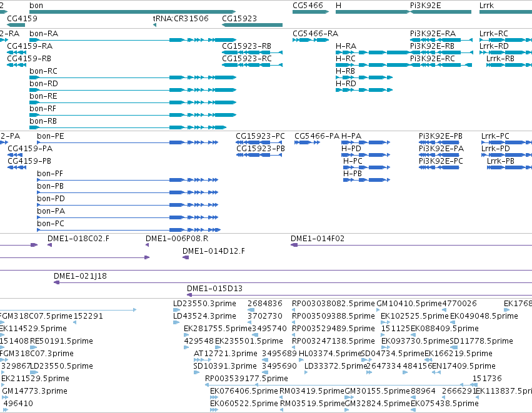Click the Pi3K92E-PC protein label
This screenshot has width=532, height=413.
pos(441,161)
